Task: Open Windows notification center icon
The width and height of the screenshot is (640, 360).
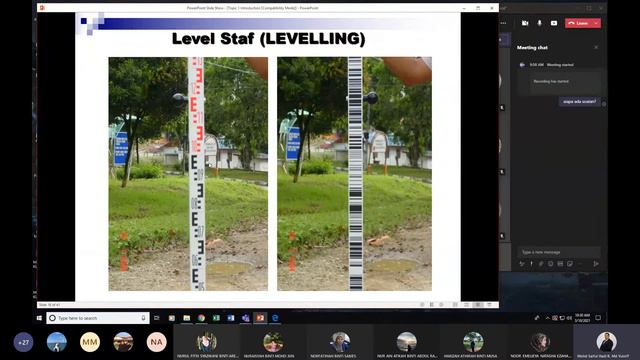Action: [598, 318]
